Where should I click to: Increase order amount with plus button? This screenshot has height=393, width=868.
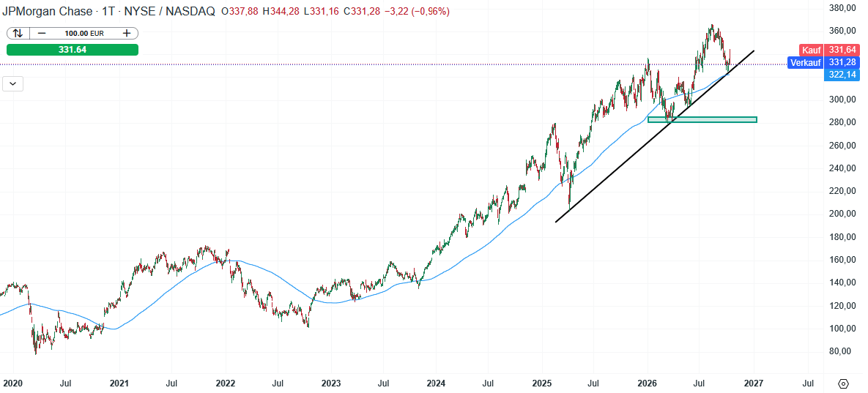coord(127,33)
